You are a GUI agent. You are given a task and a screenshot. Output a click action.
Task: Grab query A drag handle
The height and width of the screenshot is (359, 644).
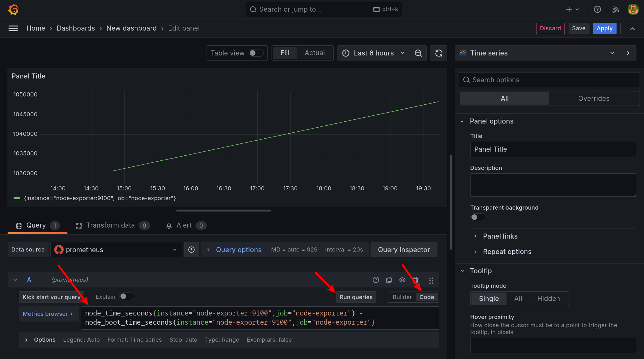click(x=431, y=280)
